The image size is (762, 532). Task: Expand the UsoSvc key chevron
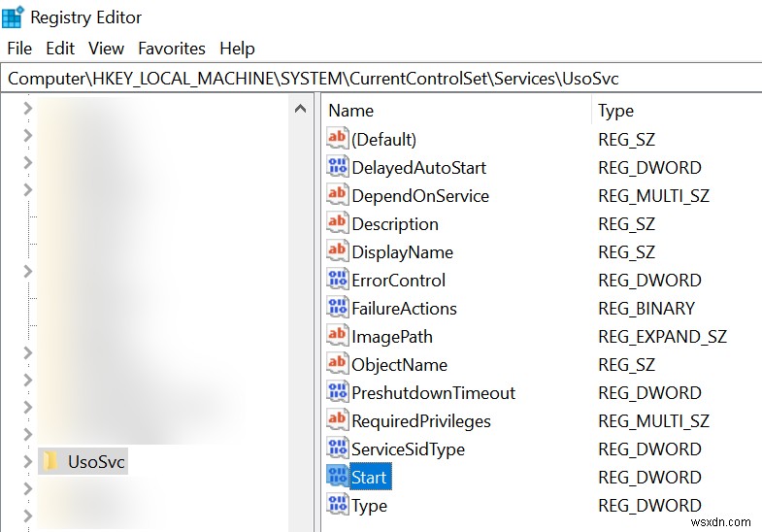tap(28, 461)
